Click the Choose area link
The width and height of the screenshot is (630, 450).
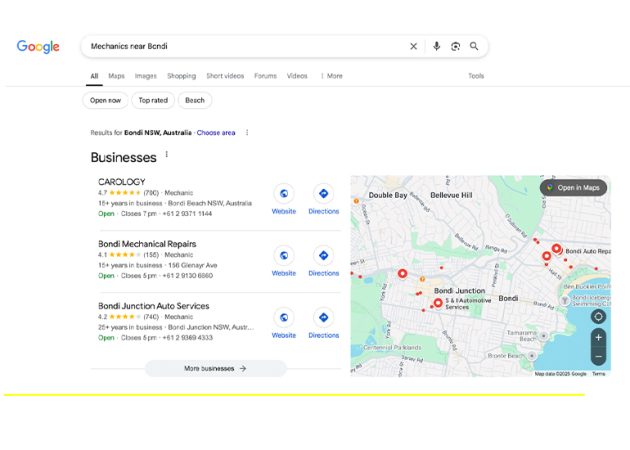216,133
